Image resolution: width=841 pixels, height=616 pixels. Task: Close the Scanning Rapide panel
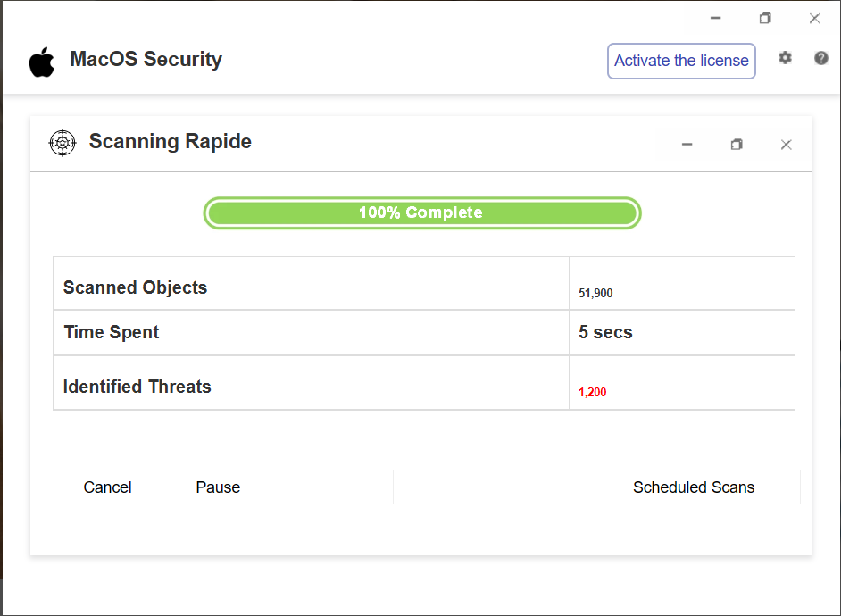tap(786, 145)
